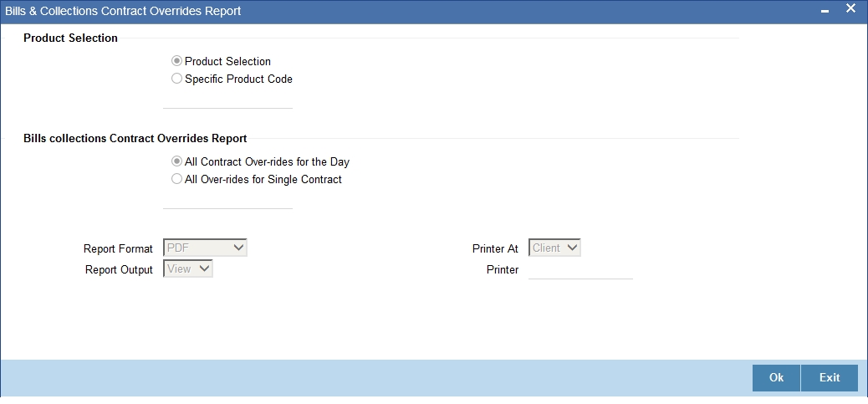This screenshot has height=404, width=868.
Task: Focus the specific product code input field
Action: (227, 100)
